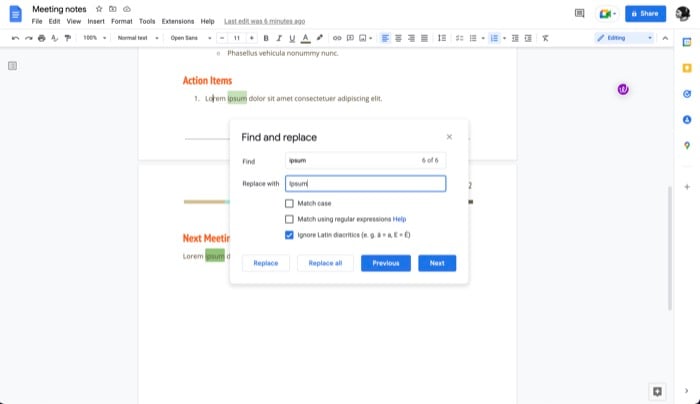Start a Google Meet call

(607, 14)
